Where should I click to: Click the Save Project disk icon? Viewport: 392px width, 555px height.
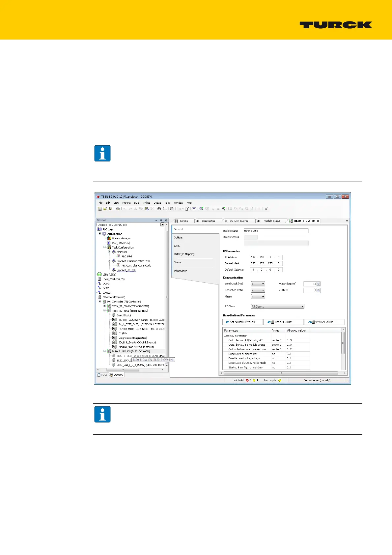(111, 209)
